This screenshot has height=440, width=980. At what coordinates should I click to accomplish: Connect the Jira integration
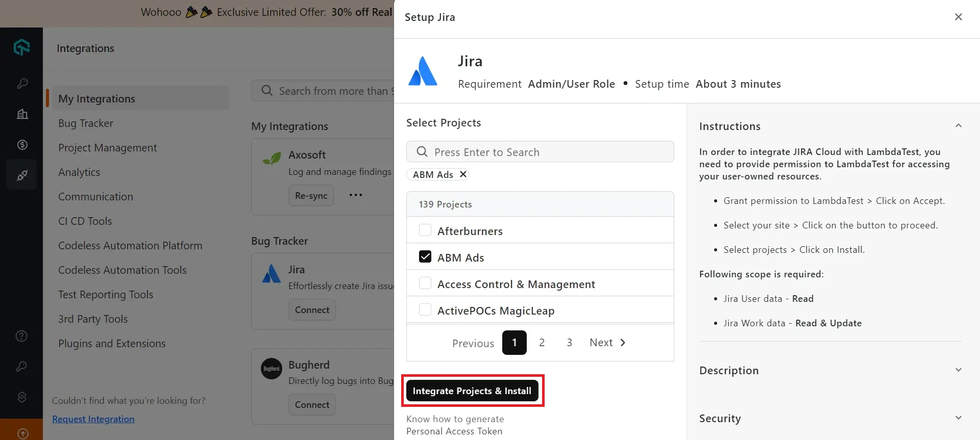[x=312, y=310]
